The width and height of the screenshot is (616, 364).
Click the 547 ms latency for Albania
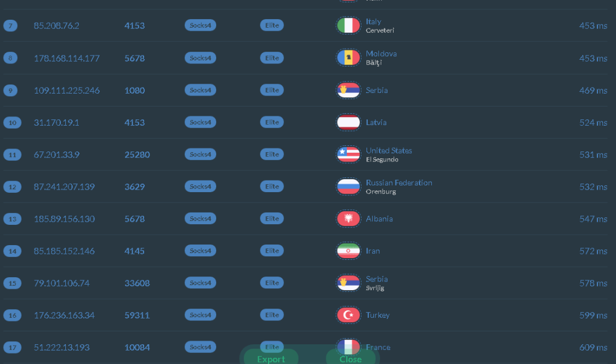(x=593, y=219)
